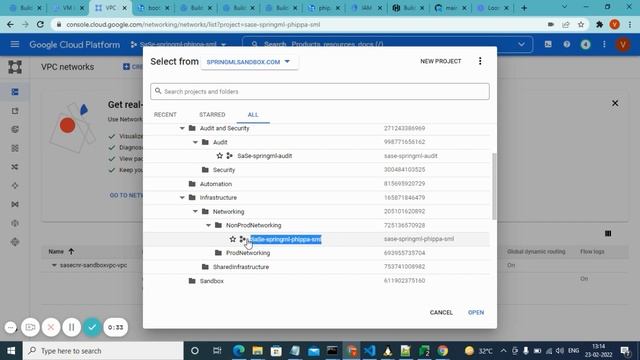The image size is (640, 360).
Task: Open a new browser tab
Action: coord(524,8)
